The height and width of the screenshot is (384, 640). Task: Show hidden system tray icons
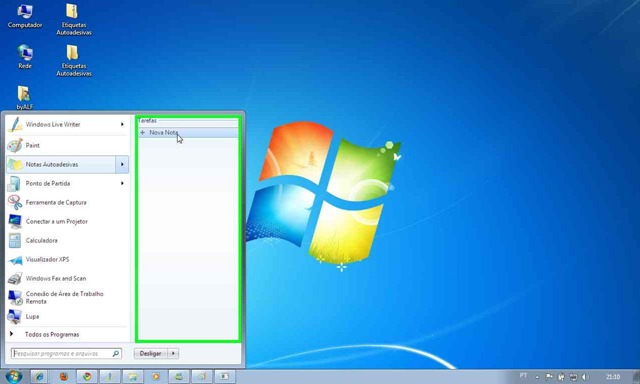pos(537,377)
